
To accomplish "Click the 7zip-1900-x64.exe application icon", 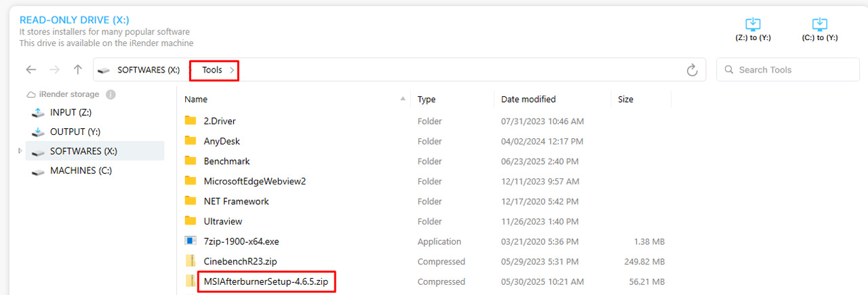I will point(191,241).
